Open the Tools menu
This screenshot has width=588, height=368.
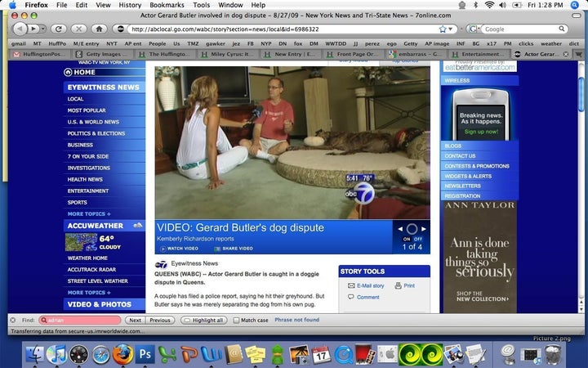[x=202, y=5]
